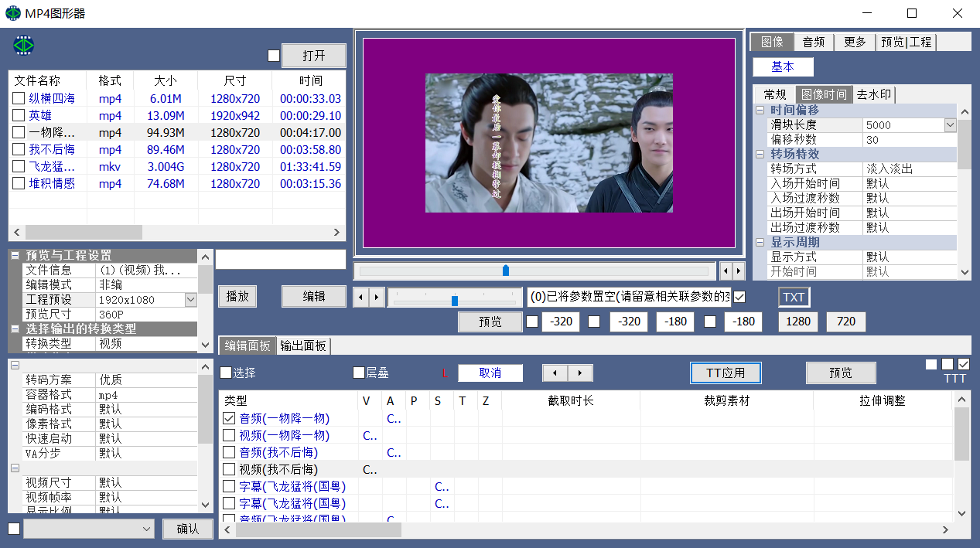Screen dimensions: 980x548
Task: Click the 截取时长 column header
Action: pos(571,400)
